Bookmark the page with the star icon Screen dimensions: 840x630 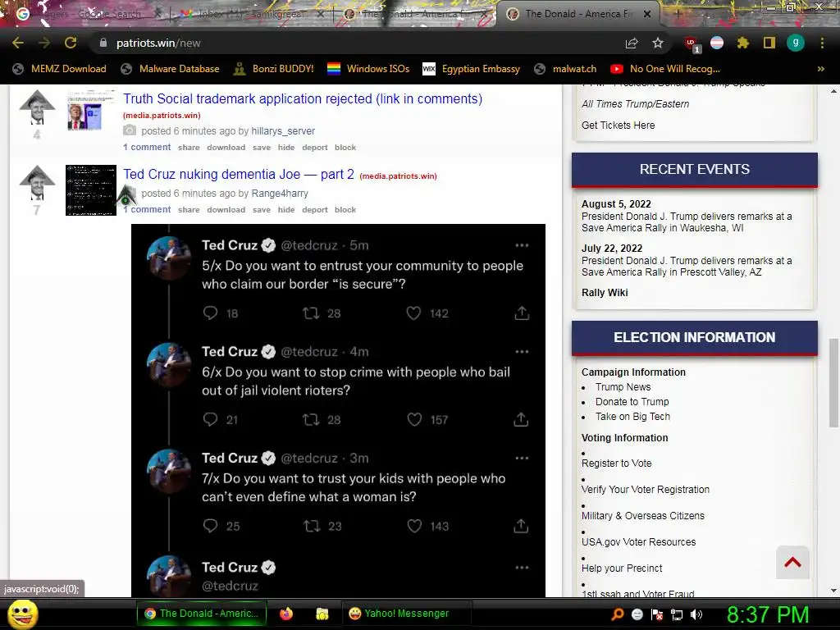coord(658,43)
